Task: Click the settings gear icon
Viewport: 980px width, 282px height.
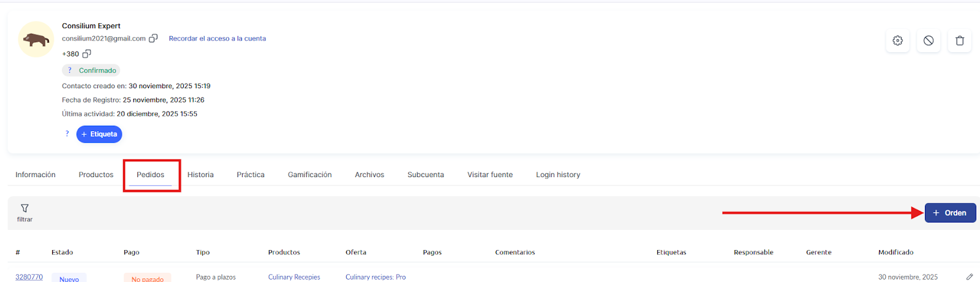Action: [x=897, y=40]
